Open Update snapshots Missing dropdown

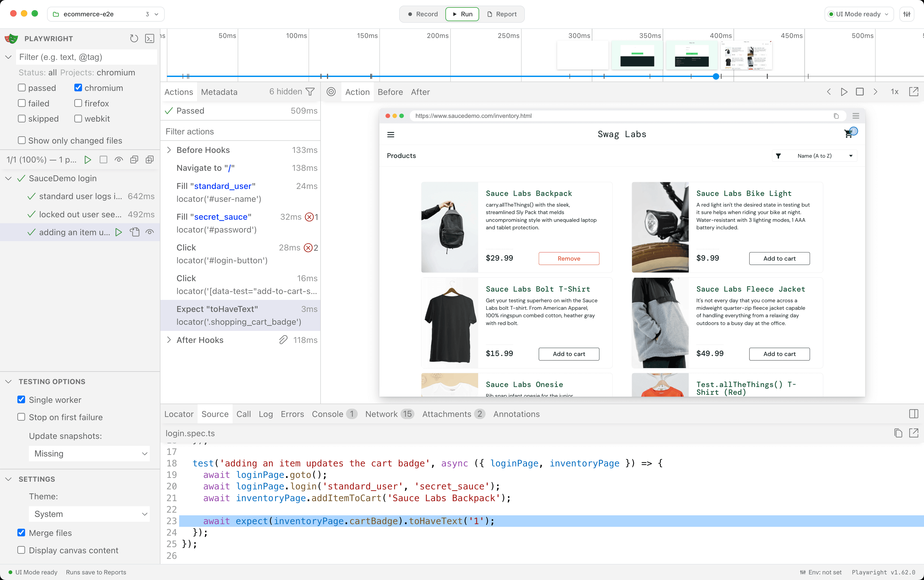point(89,453)
